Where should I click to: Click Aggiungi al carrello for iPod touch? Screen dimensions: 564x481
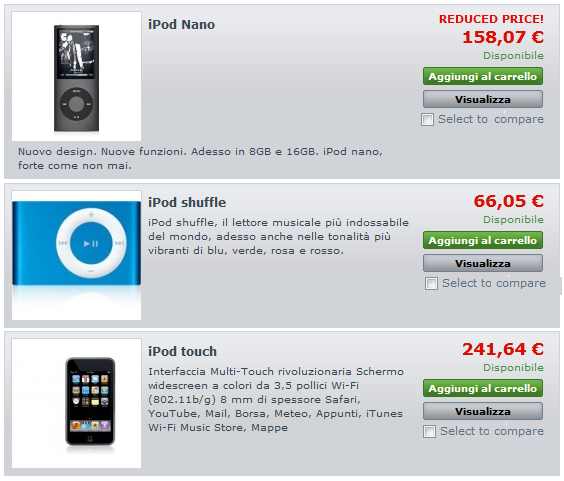tap(483, 388)
